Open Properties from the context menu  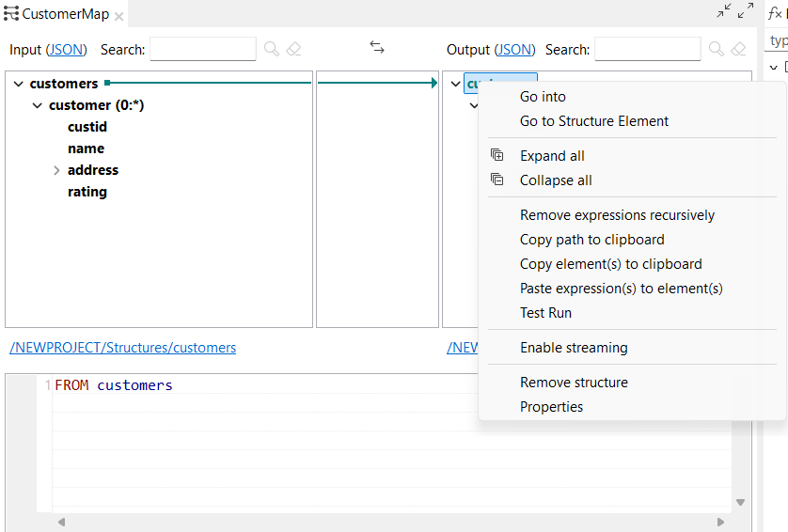pyautogui.click(x=551, y=407)
